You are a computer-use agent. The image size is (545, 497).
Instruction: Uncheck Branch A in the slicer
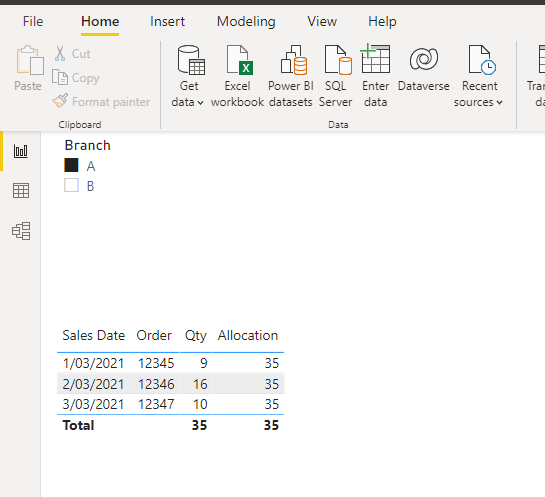pyautogui.click(x=71, y=165)
